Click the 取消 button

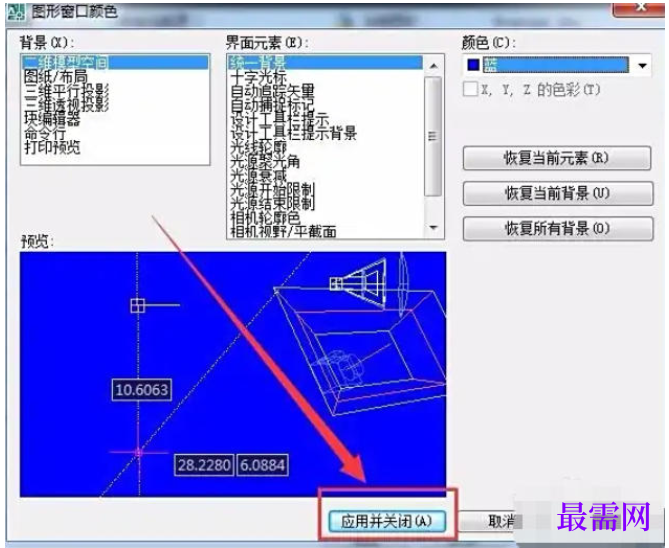[491, 521]
